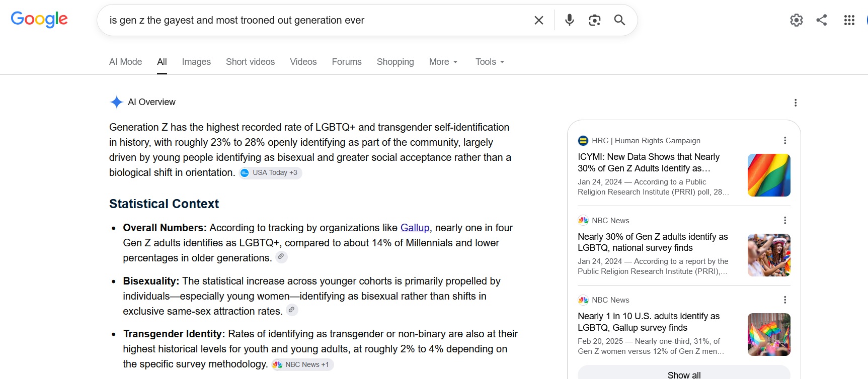The image size is (868, 379).
Task: Open the Short videos tab
Action: (x=250, y=62)
